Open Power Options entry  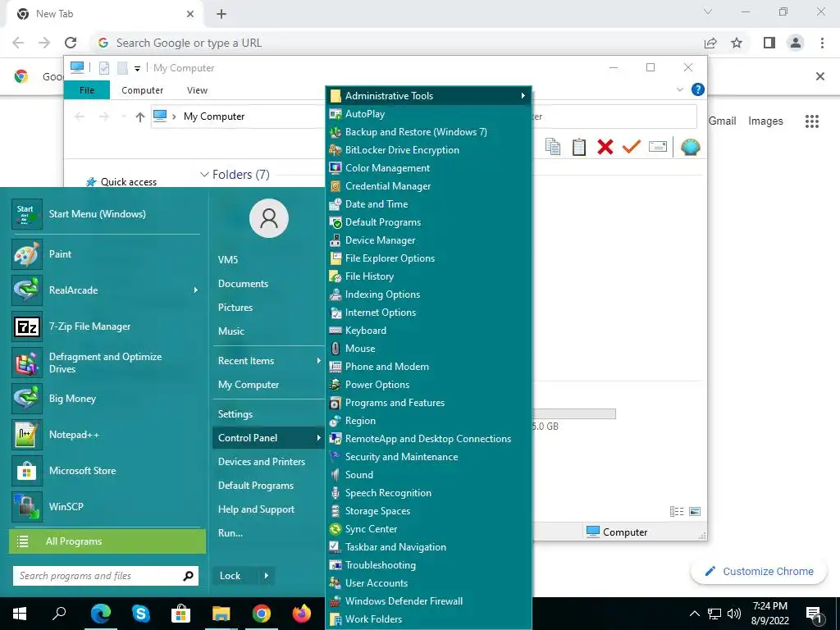(428, 385)
